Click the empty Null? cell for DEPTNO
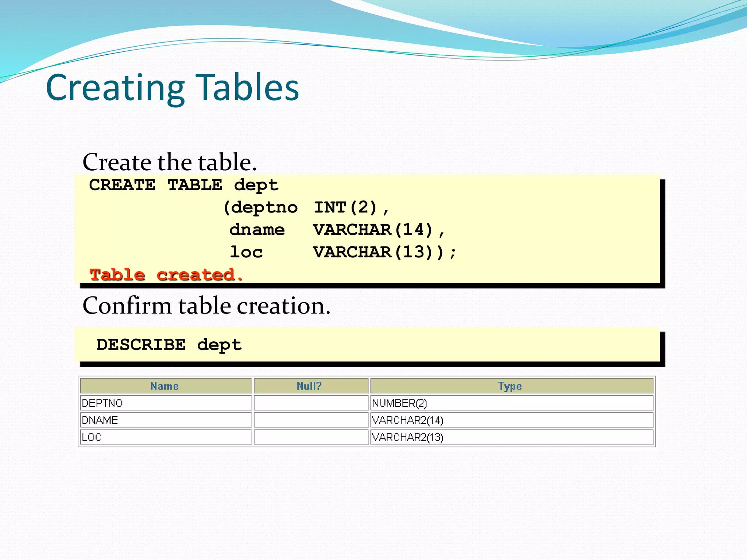 [x=311, y=403]
